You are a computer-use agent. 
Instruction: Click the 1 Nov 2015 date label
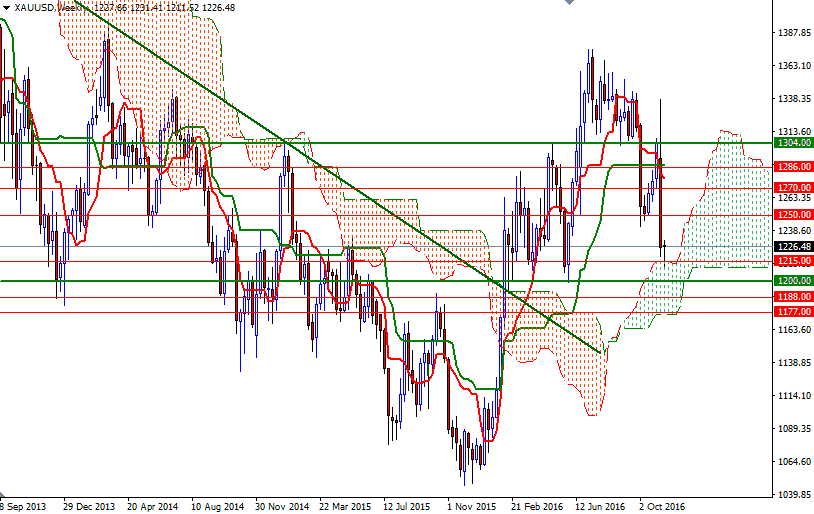click(471, 506)
